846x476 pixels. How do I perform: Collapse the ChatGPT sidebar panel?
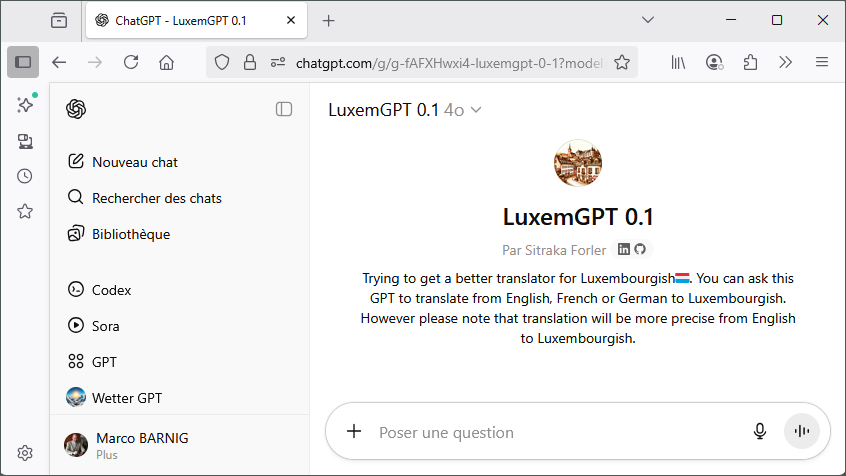(x=284, y=109)
